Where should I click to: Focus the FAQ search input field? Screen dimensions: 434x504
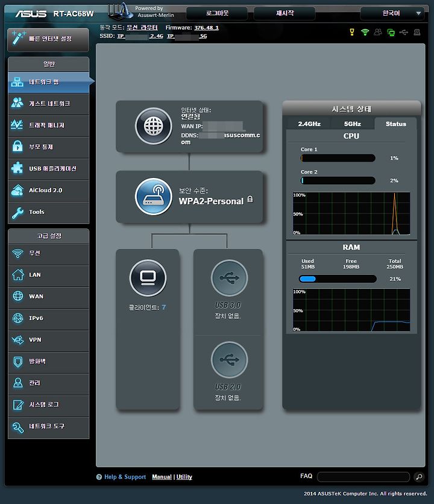[363, 477]
